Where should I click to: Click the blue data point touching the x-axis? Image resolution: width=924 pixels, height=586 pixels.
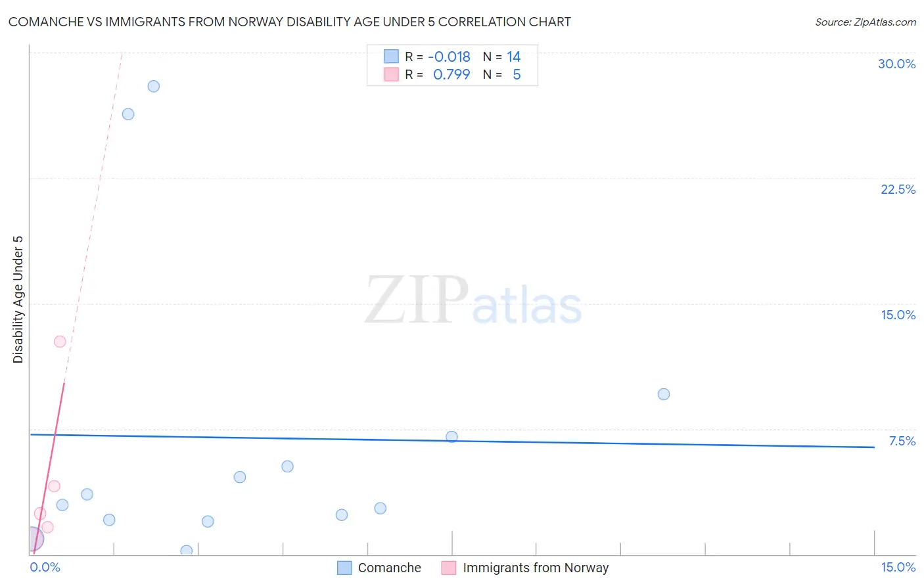pos(187,551)
